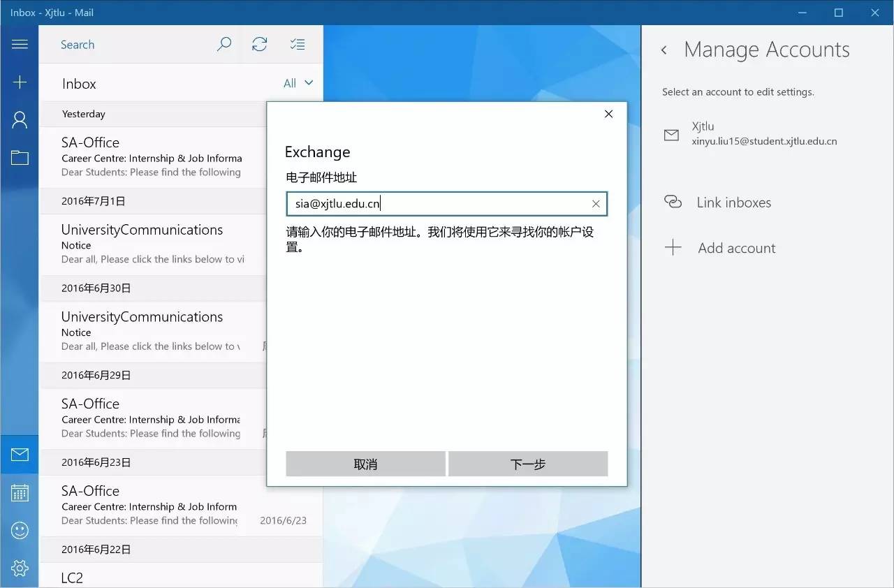This screenshot has height=588, width=894.
Task: Click the new mail plus icon
Action: point(20,82)
